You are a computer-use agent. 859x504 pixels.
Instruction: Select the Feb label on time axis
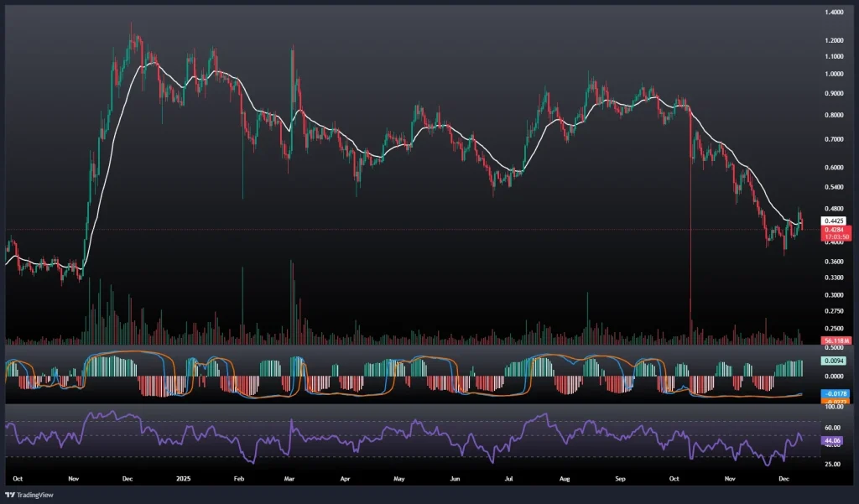[x=238, y=478]
